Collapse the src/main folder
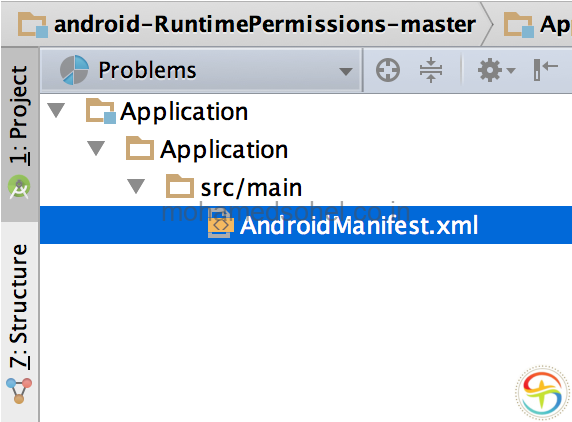The width and height of the screenshot is (572, 422). (136, 186)
